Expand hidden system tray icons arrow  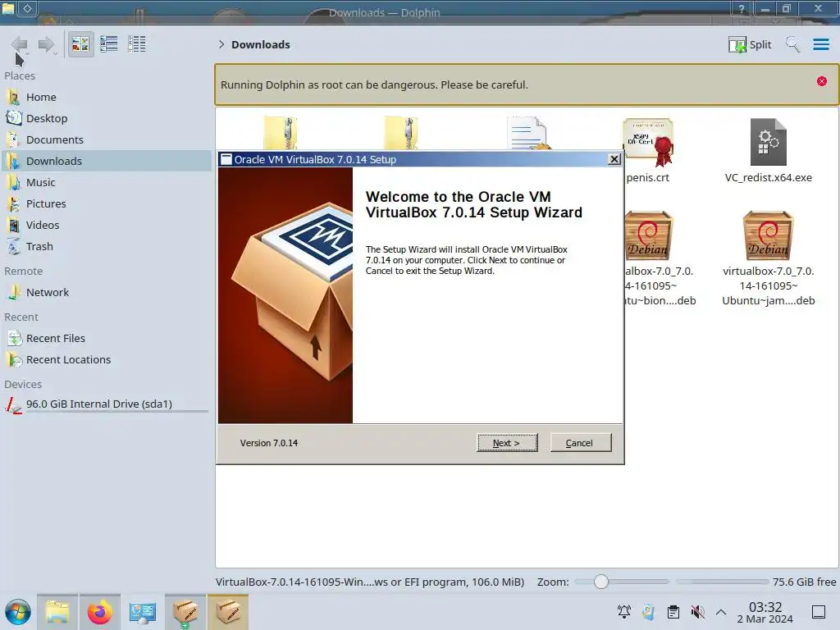pyautogui.click(x=721, y=612)
